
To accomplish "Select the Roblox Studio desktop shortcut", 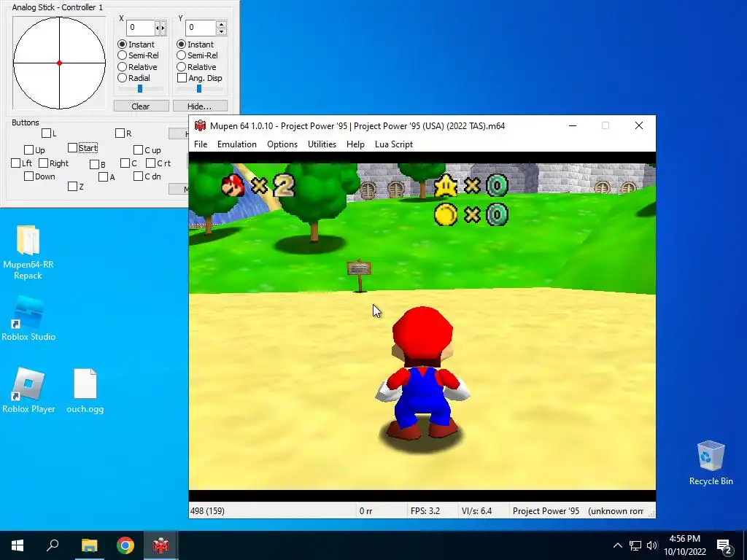I will pos(28,318).
